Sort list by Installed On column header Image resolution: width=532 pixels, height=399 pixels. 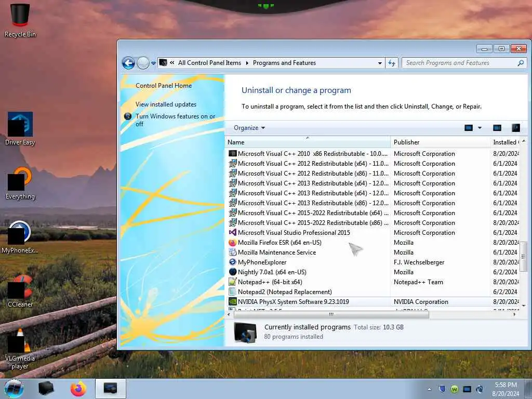[505, 142]
